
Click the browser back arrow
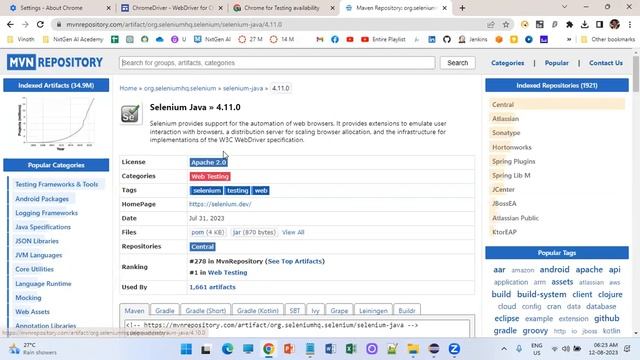pos(10,24)
